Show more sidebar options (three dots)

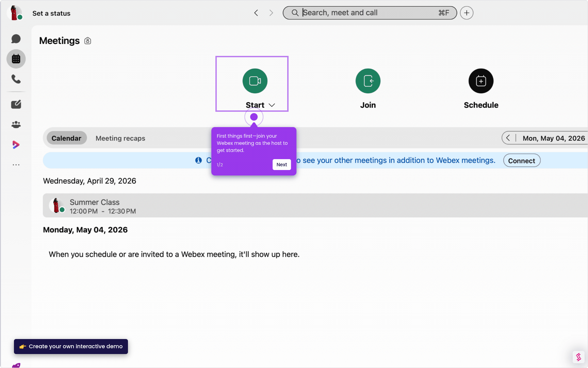[16, 165]
